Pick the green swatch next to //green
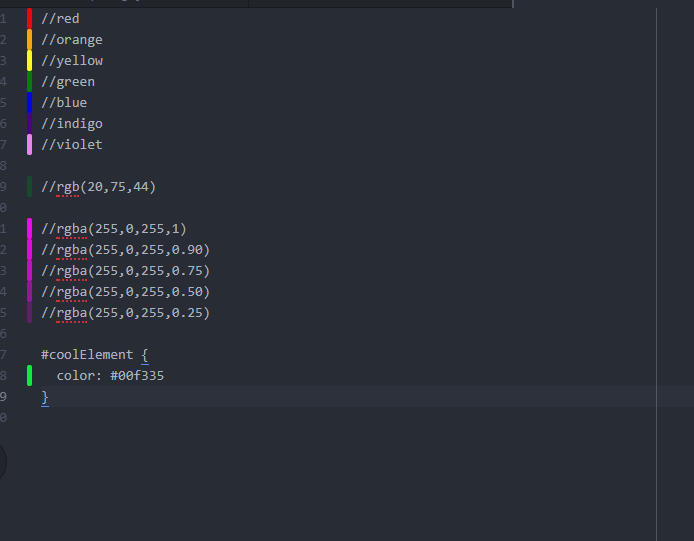694x541 pixels. pos(29,81)
